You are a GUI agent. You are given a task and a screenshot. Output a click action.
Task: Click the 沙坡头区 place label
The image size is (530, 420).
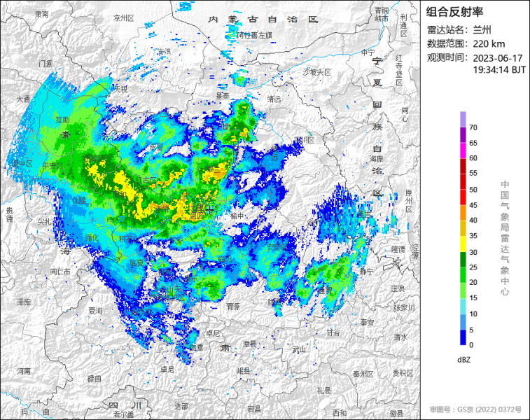[316, 72]
